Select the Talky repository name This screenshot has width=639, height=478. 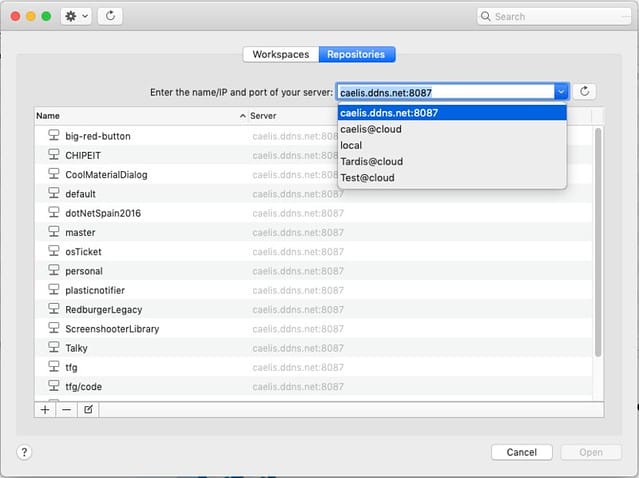tap(76, 348)
